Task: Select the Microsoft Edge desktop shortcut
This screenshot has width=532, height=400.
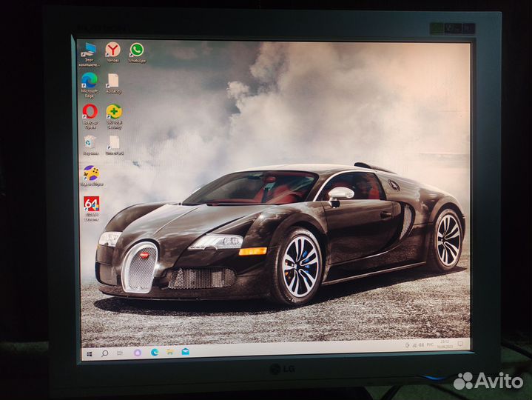Action: pos(89,80)
